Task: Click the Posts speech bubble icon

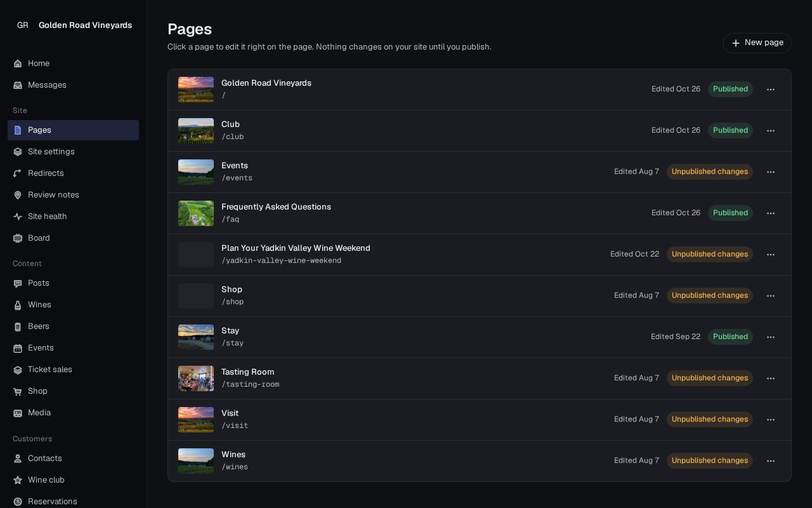Action: [x=18, y=283]
